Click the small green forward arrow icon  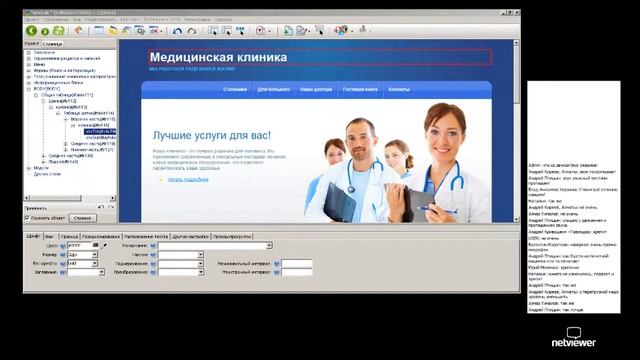45,31
